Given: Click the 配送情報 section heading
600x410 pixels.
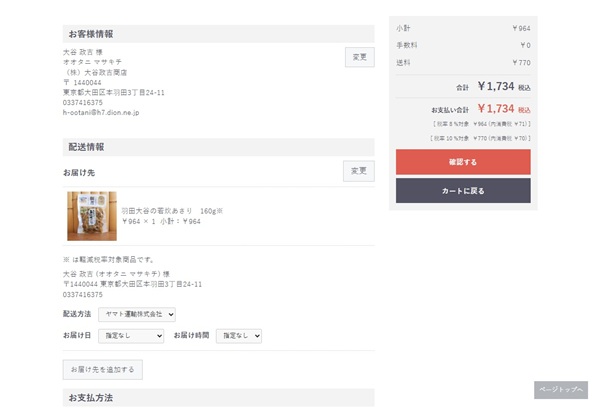Looking at the screenshot, I should [x=87, y=147].
